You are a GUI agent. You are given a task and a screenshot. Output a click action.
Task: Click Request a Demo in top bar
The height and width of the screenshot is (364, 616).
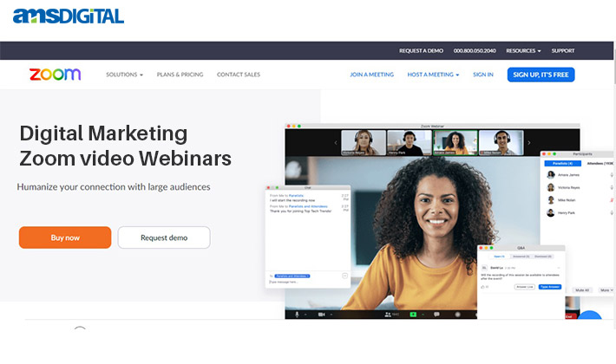(421, 50)
